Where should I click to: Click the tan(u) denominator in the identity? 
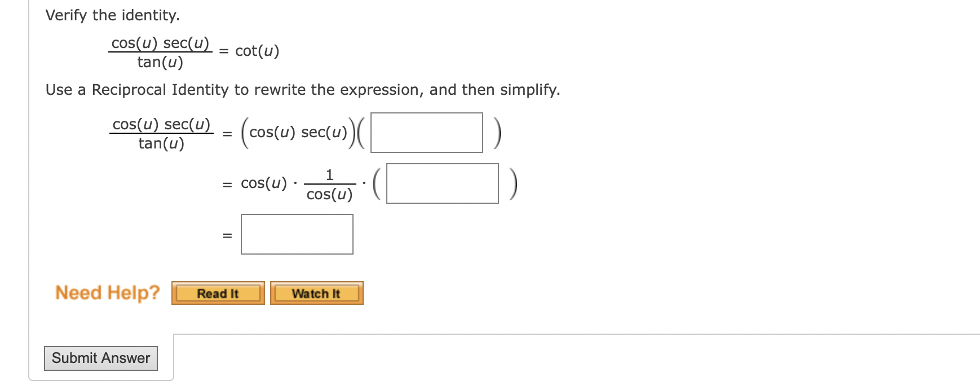tap(160, 63)
